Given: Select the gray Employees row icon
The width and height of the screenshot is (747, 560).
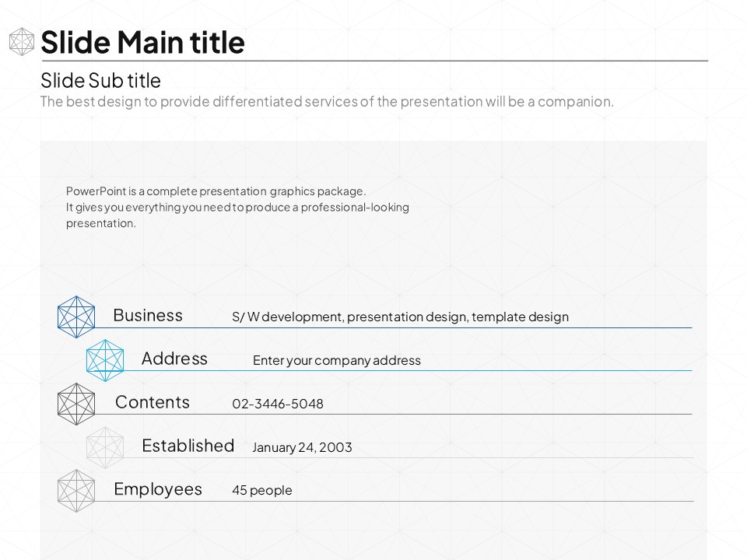Looking at the screenshot, I should (76, 491).
